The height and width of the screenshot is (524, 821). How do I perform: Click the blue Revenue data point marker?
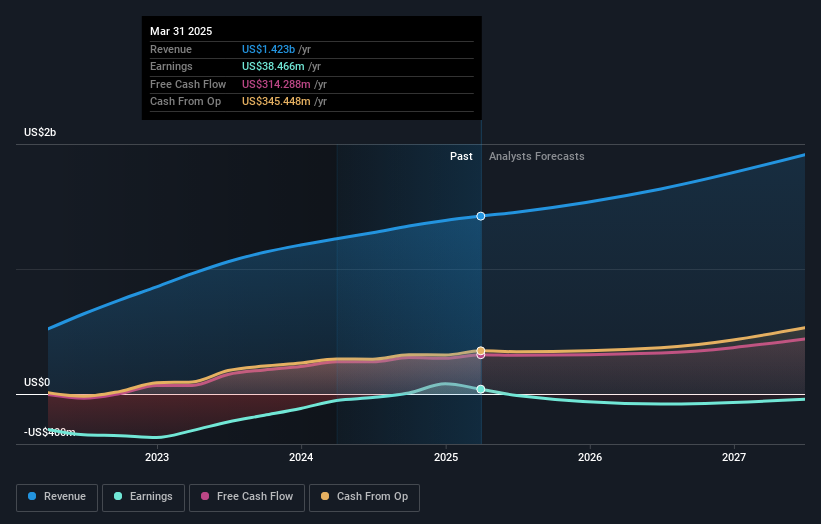[x=481, y=216]
